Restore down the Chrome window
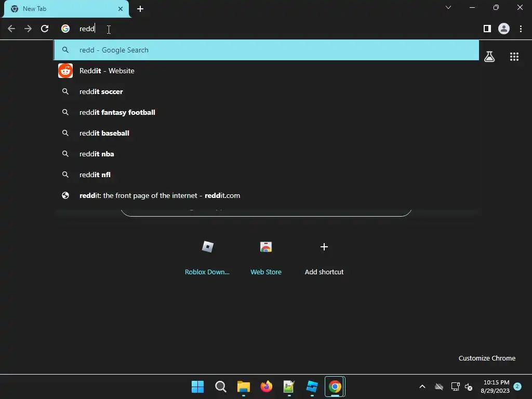532x399 pixels. click(496, 7)
